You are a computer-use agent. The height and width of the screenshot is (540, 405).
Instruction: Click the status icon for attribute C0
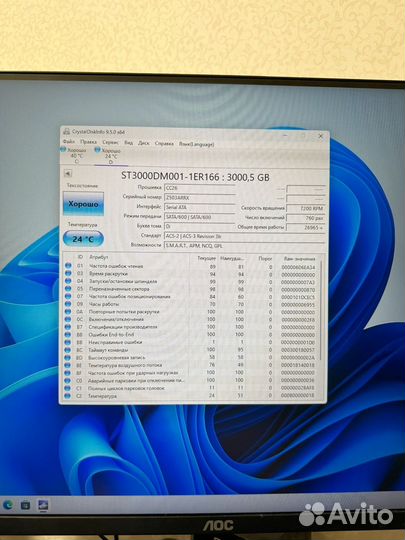pyautogui.click(x=68, y=381)
